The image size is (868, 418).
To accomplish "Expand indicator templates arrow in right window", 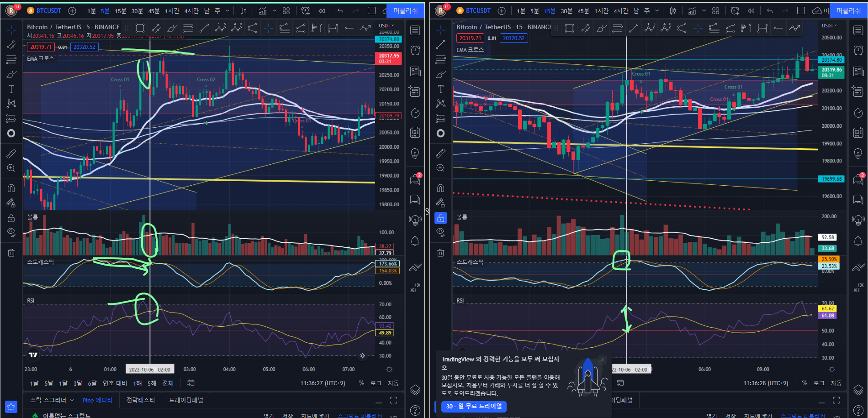I will [704, 10].
